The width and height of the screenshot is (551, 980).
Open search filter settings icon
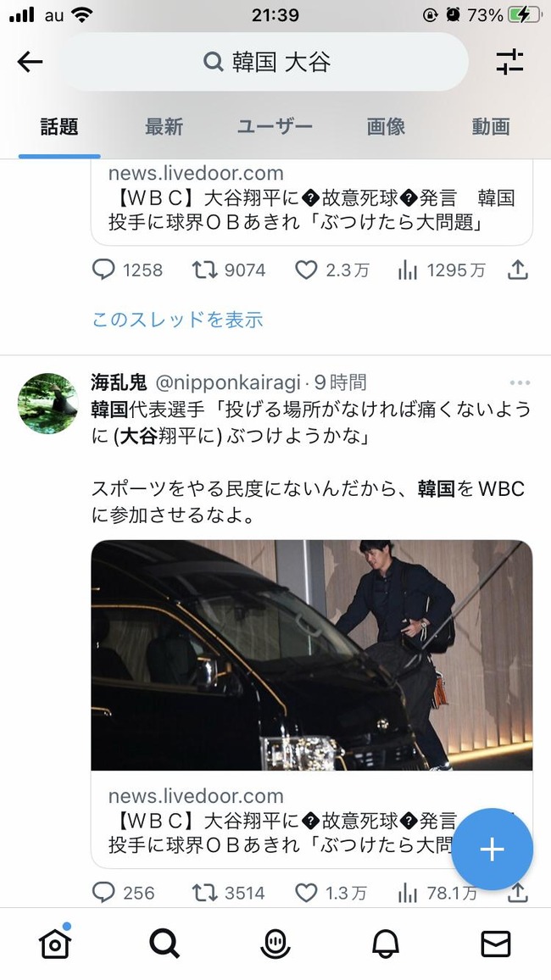pos(509,62)
